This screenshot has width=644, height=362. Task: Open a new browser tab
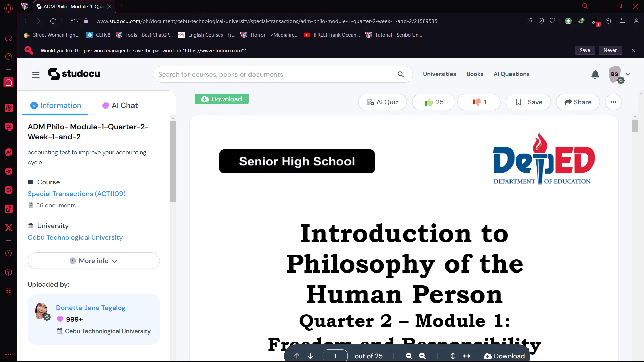click(x=122, y=6)
